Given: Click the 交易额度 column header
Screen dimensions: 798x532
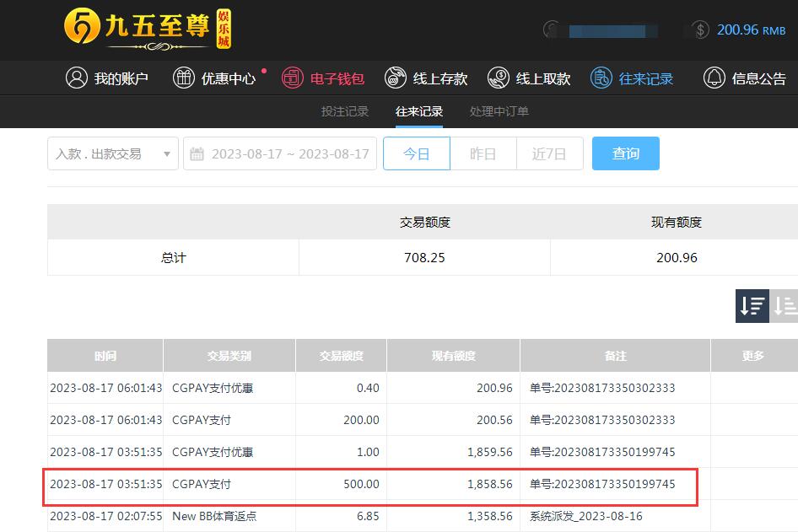Looking at the screenshot, I should (x=341, y=356).
